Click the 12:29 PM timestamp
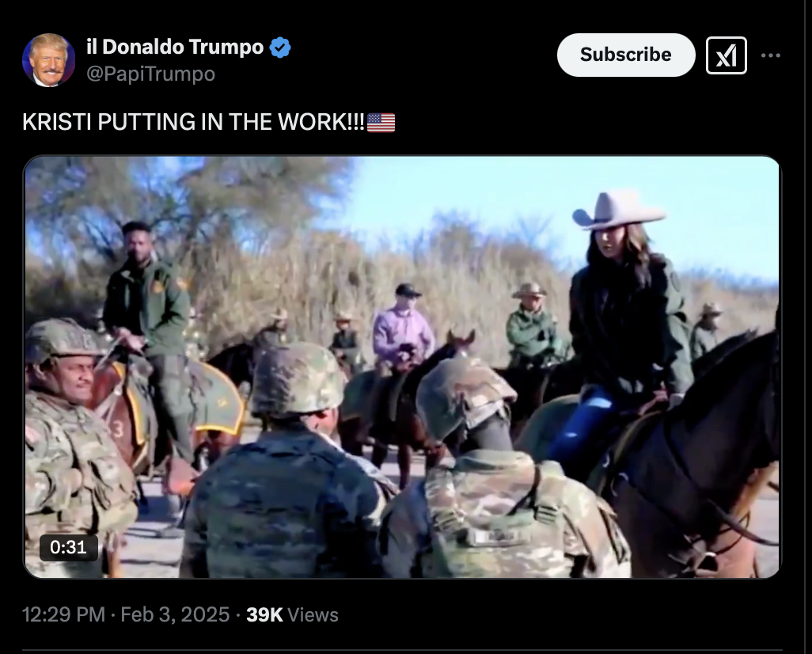The width and height of the screenshot is (812, 654). pyautogui.click(x=63, y=614)
